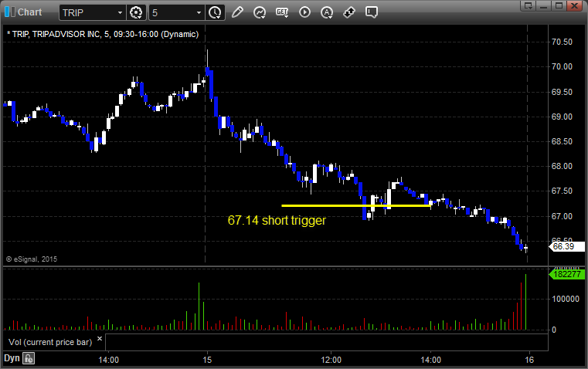Click the 100000 volume axis label
Screen dimensions: 588x369
(x=566, y=299)
